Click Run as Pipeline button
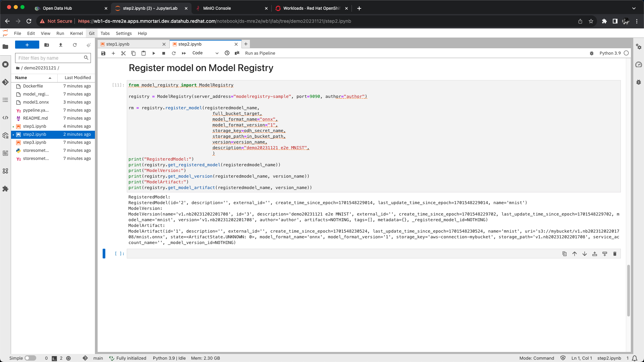Viewport: 644px width, 362px height. click(260, 53)
